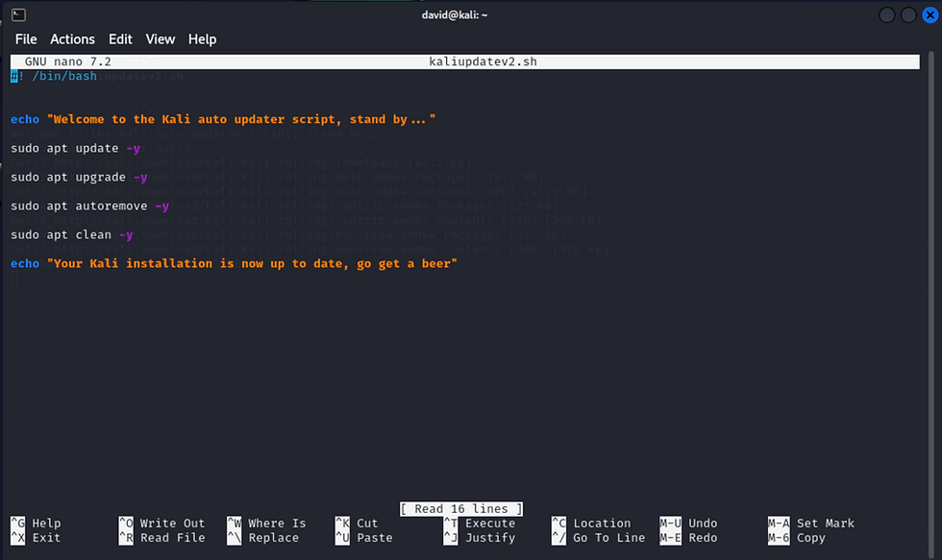
Task: Click the ^K Cut shortcut
Action: coord(357,523)
